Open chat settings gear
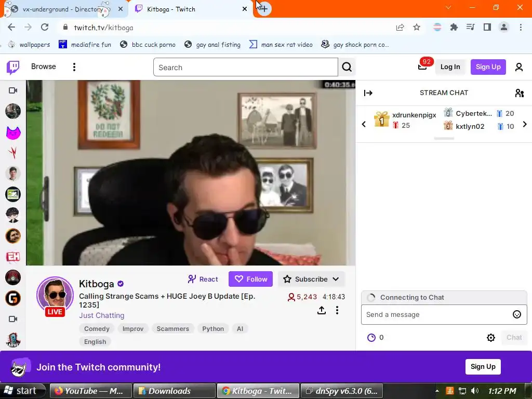 pos(490,338)
